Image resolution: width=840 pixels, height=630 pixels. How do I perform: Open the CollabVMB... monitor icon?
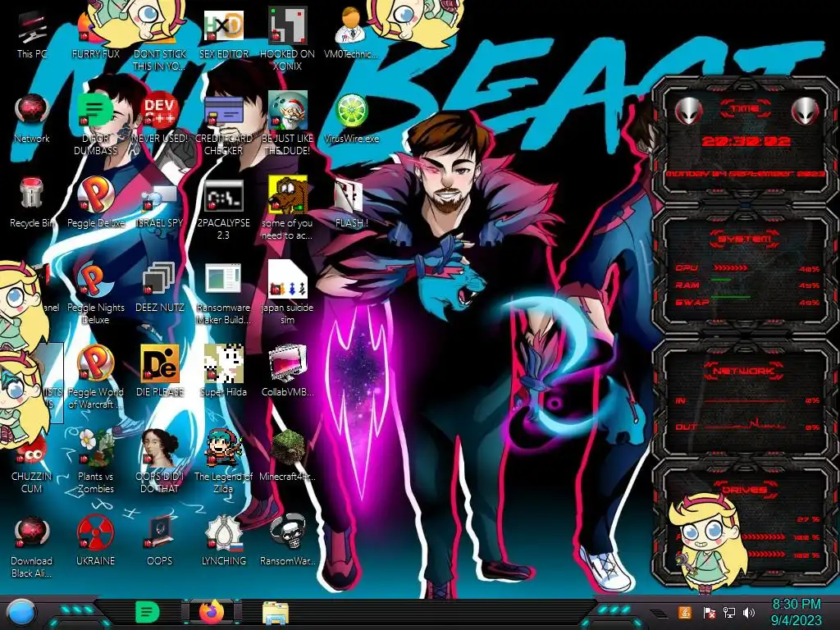[287, 372]
